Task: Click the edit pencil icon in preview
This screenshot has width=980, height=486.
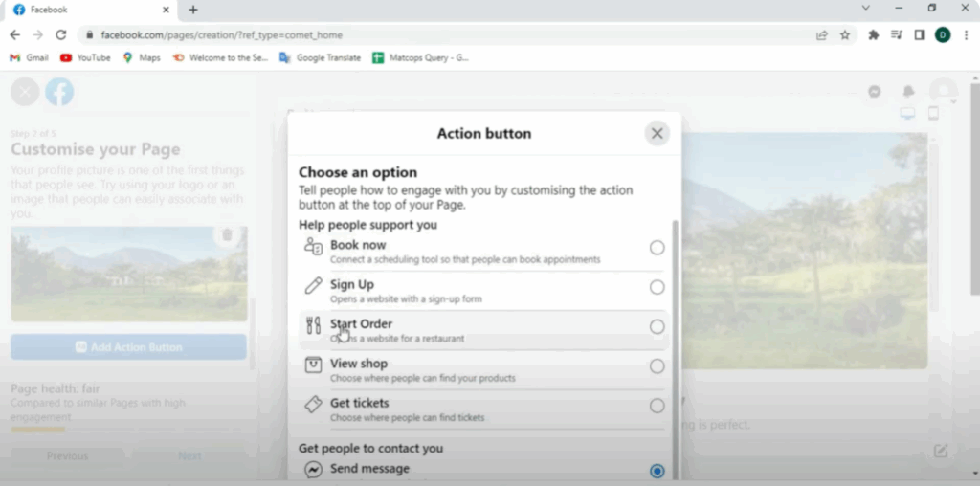Action: click(941, 451)
